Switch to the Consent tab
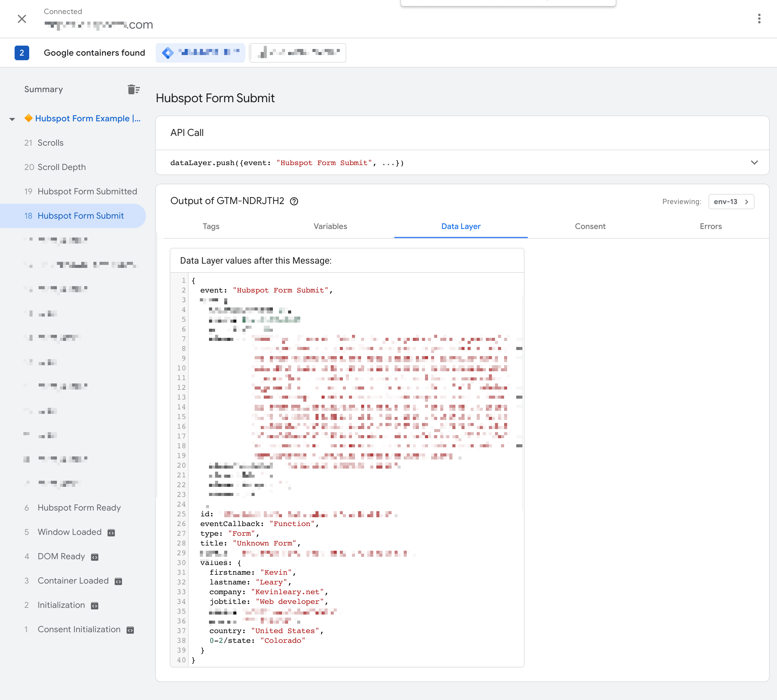Viewport: 777px width, 700px height. (590, 226)
